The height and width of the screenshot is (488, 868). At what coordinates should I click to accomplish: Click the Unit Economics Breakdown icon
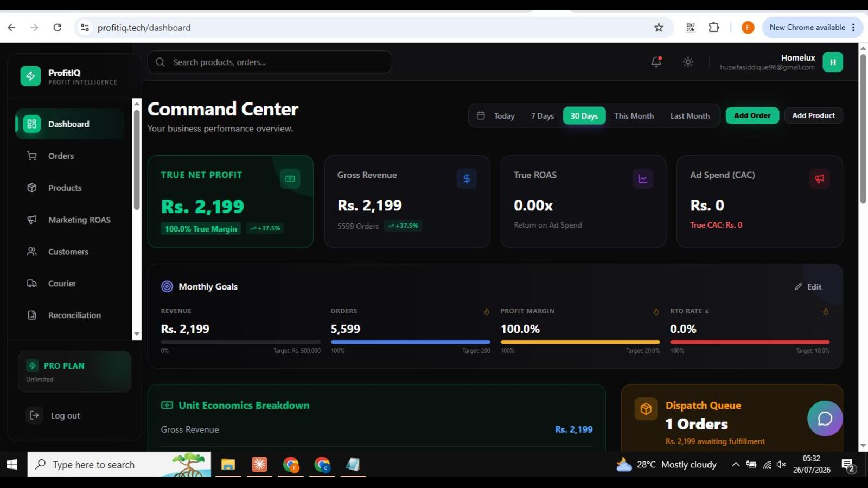[x=167, y=405]
